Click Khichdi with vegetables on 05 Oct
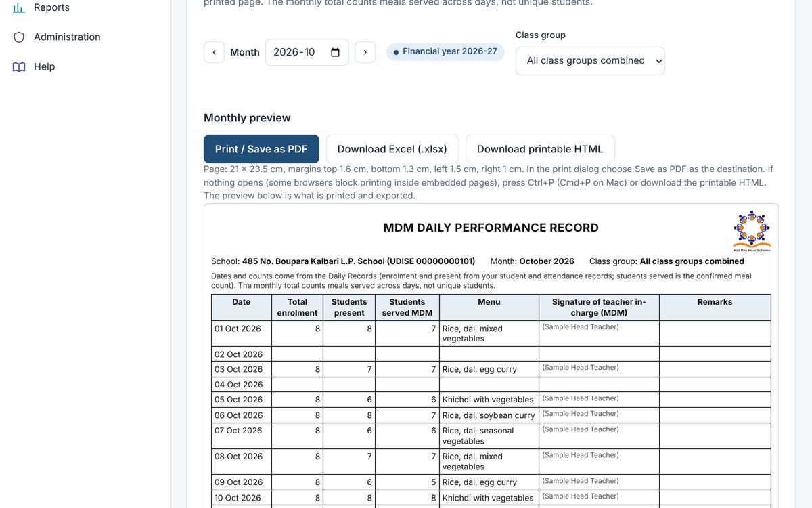This screenshot has height=508, width=812. (x=488, y=400)
